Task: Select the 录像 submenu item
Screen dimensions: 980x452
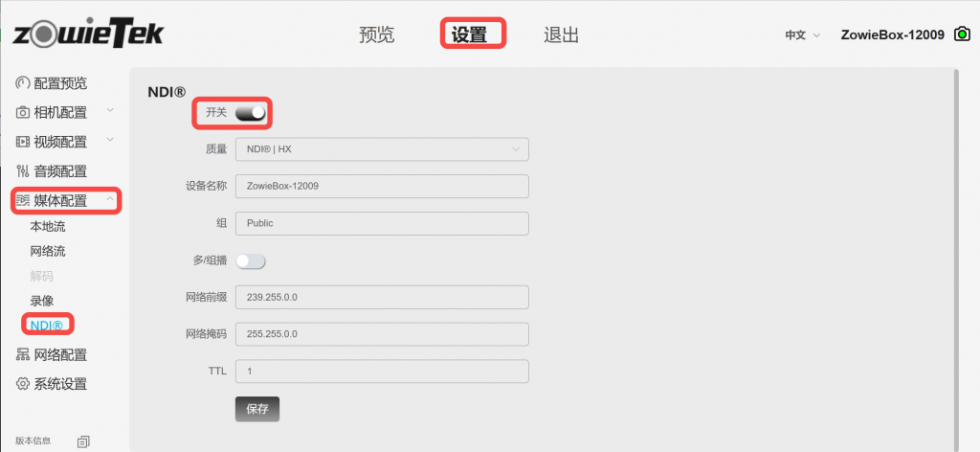Action: coord(42,301)
